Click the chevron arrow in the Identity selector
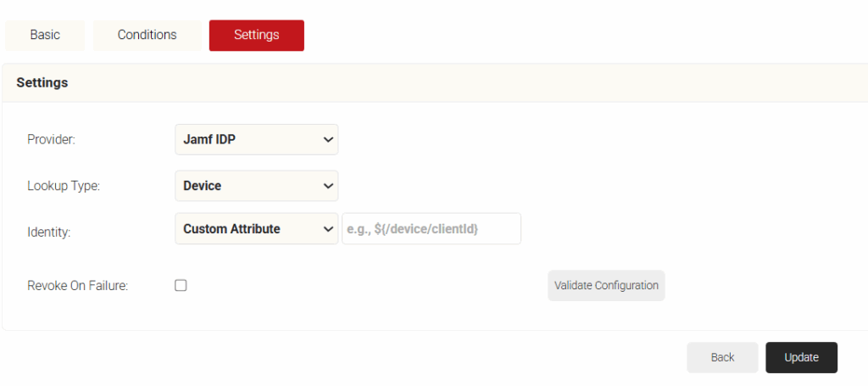This screenshot has height=386, width=868. pyautogui.click(x=328, y=229)
